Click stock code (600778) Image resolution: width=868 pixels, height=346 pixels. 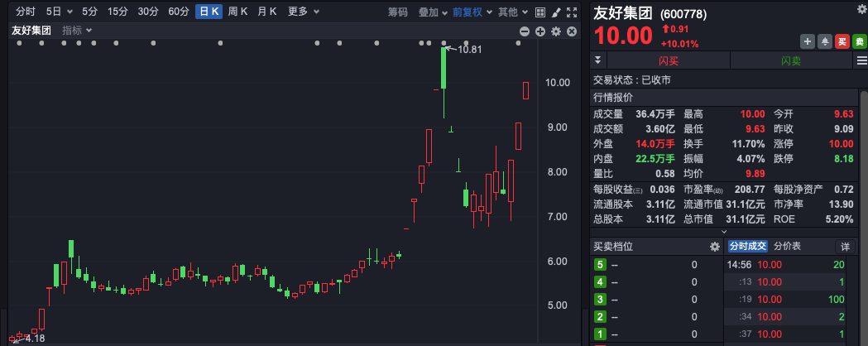[683, 15]
